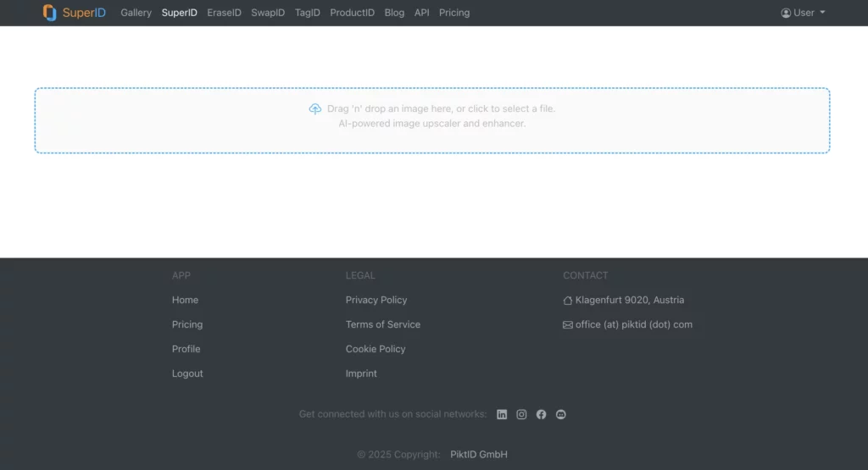Open Terms of Service link
The image size is (868, 470).
coord(382,324)
